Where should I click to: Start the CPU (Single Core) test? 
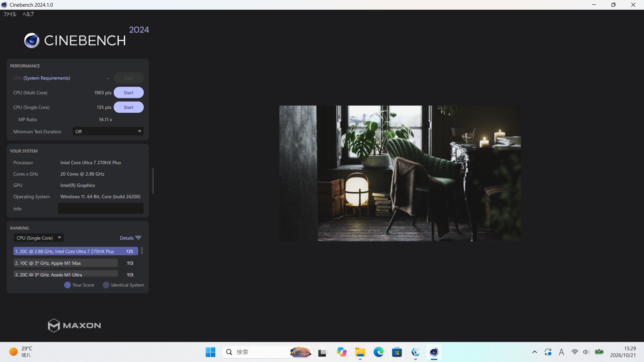point(128,107)
